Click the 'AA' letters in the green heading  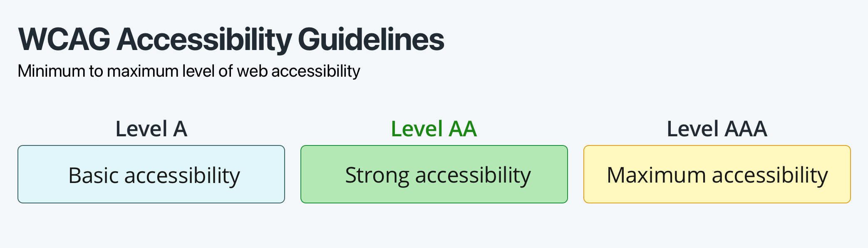(462, 129)
